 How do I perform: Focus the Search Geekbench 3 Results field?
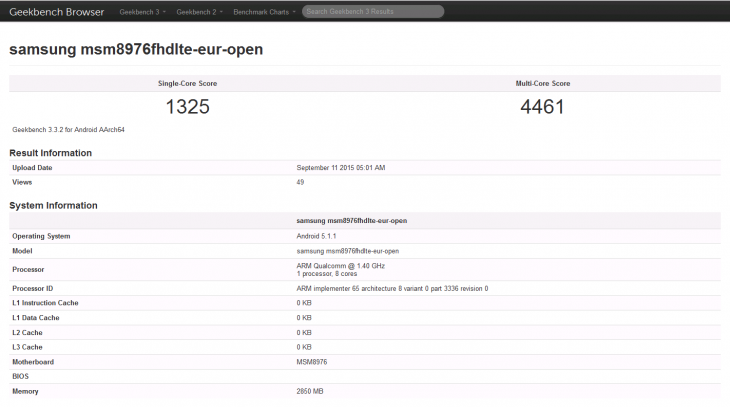tap(373, 12)
